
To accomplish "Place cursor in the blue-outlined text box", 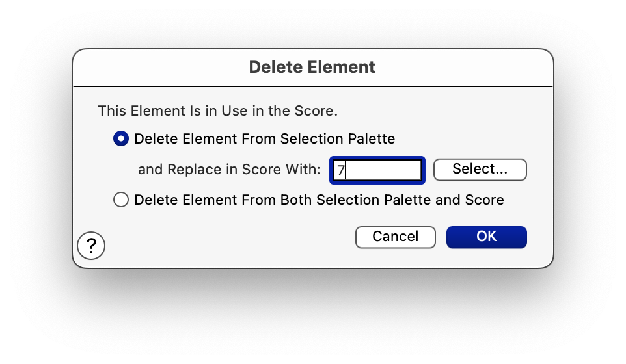I will [x=377, y=170].
